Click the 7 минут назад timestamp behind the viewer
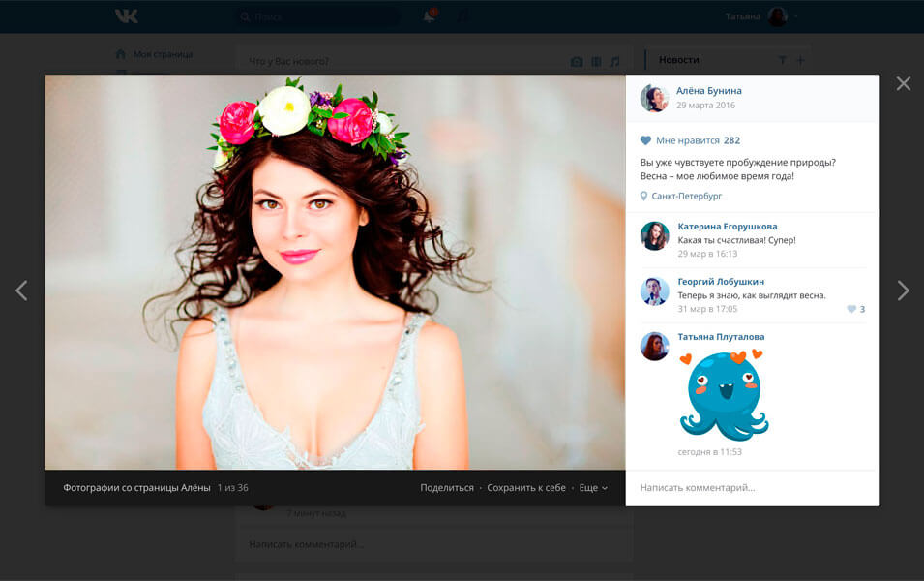Screen dimensions: 924x581 click(316, 513)
